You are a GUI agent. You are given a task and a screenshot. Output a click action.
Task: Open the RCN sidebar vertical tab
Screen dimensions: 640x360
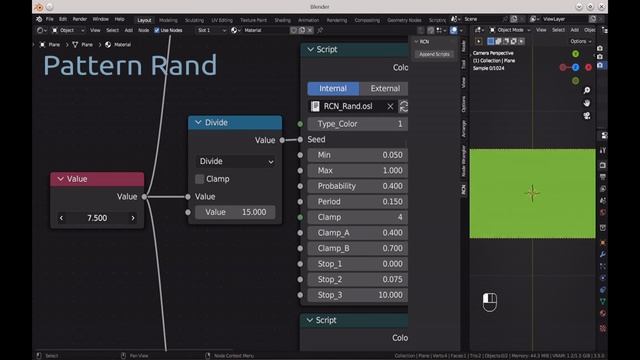click(464, 189)
